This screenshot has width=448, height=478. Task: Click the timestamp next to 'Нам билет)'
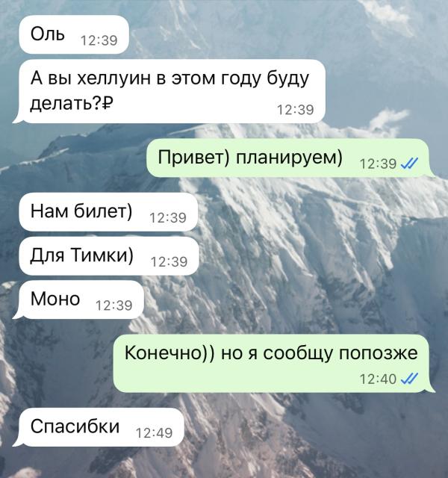(x=168, y=217)
